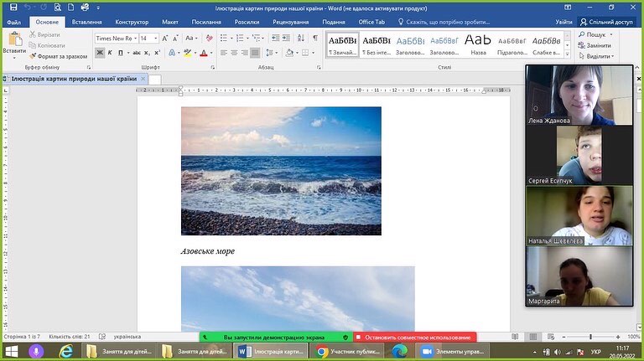Cut selection with Вирізати

(44, 34)
